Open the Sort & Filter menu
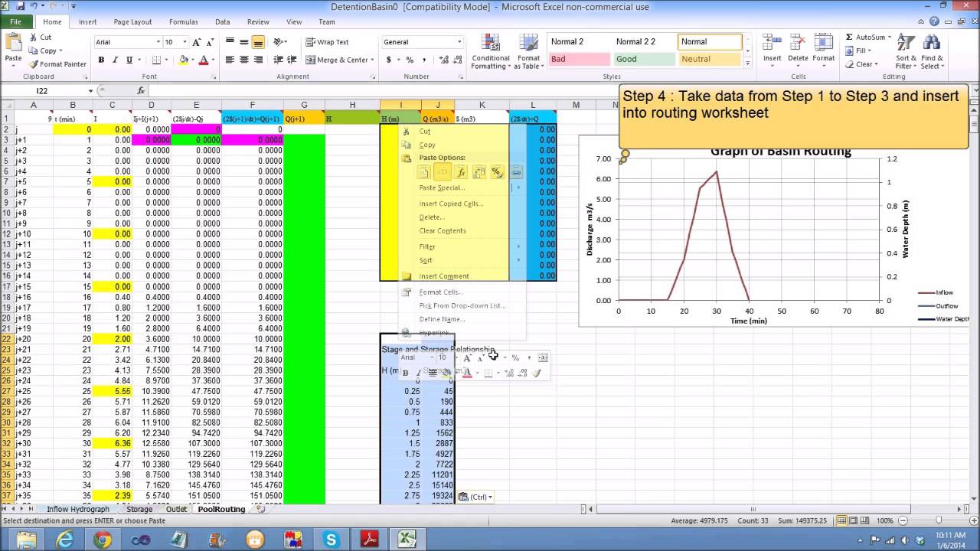The width and height of the screenshot is (980, 551). pos(906,51)
